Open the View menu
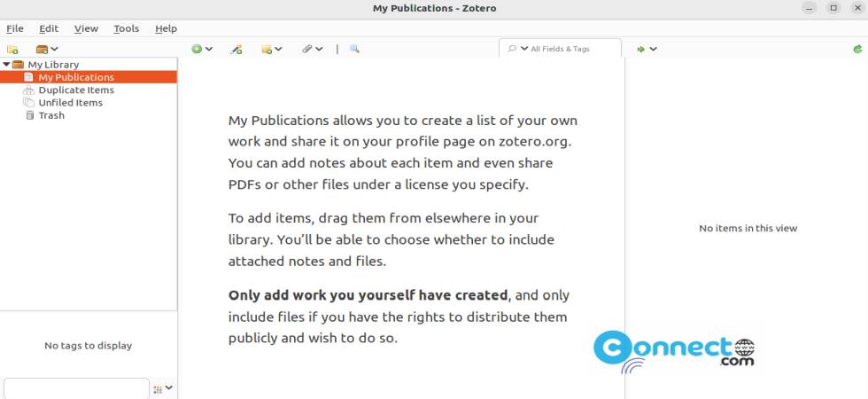 (x=87, y=28)
